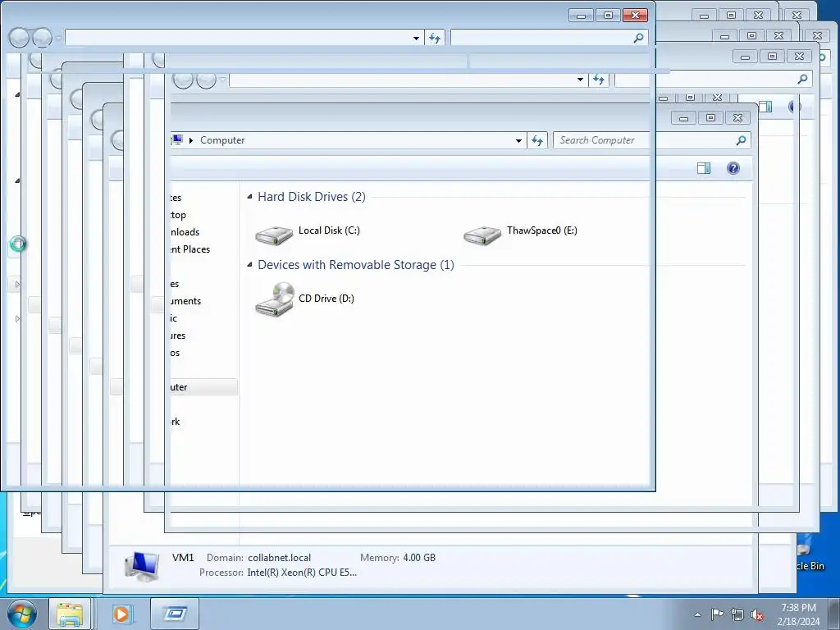Toggle the preview pane icon

pos(703,168)
